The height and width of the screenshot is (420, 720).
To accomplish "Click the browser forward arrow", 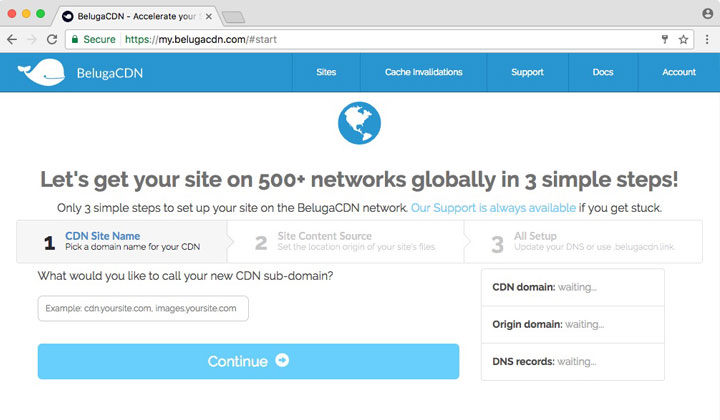I will tap(32, 39).
